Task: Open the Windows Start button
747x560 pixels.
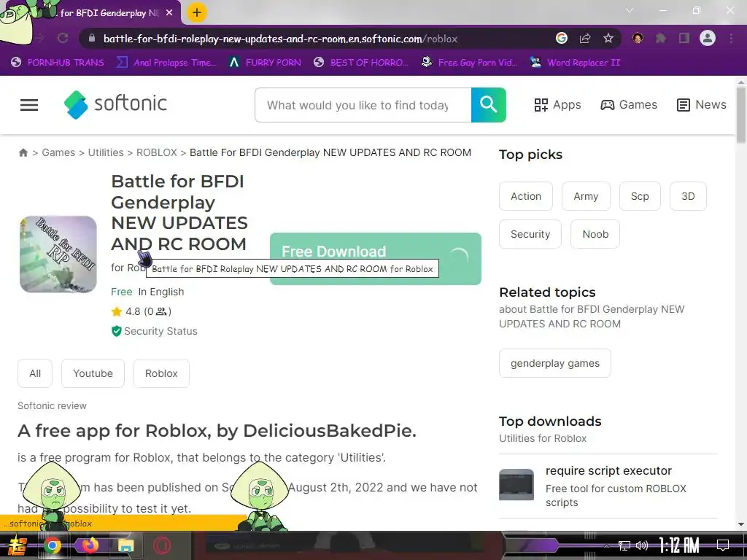Action: 18,545
